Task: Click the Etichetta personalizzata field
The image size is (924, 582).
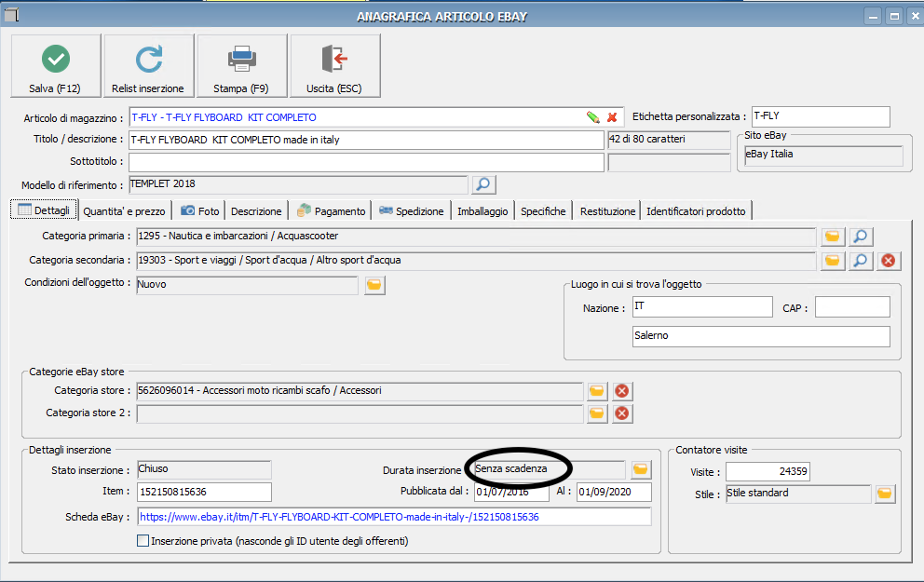Action: 821,116
